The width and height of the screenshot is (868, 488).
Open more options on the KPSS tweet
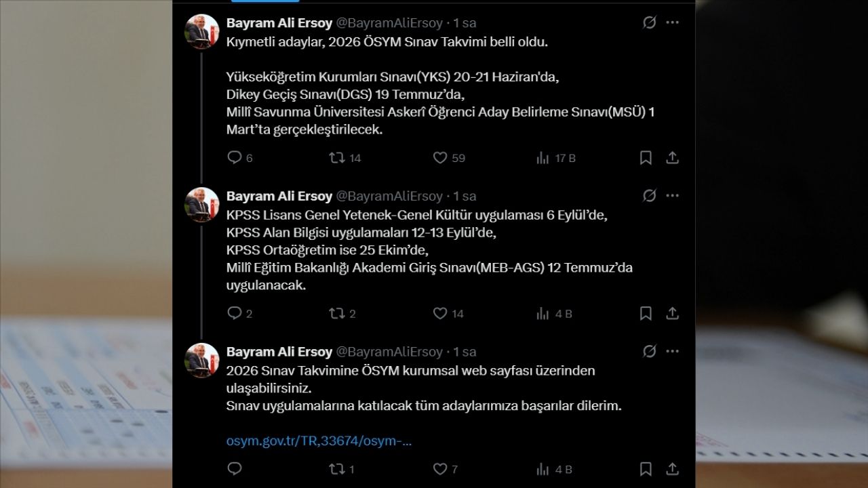(673, 195)
